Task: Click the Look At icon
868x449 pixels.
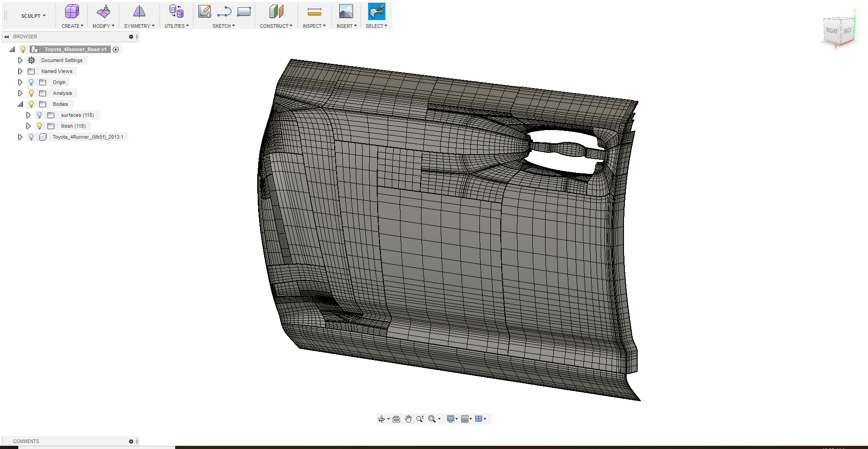Action: pos(396,419)
